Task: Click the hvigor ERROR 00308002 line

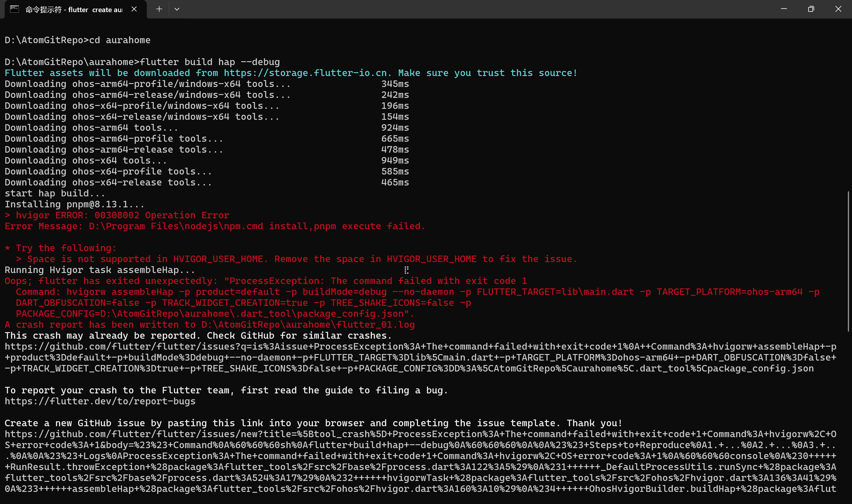Action: [117, 215]
